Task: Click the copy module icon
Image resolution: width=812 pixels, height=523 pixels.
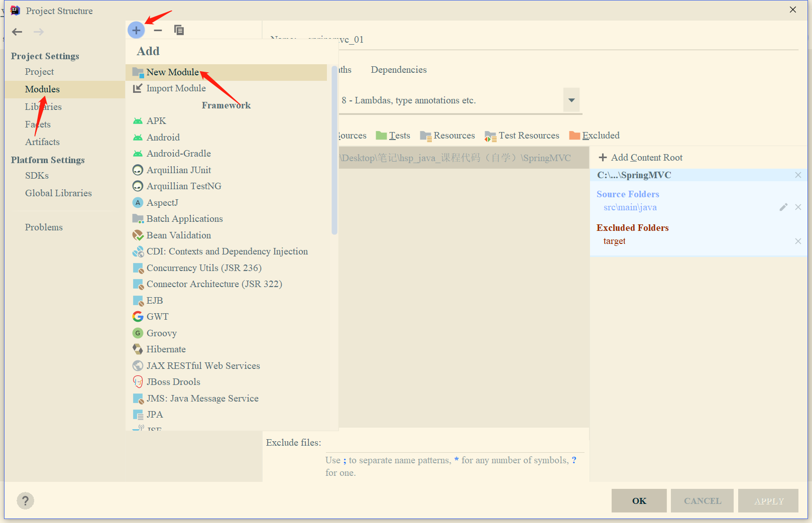Action: click(179, 30)
